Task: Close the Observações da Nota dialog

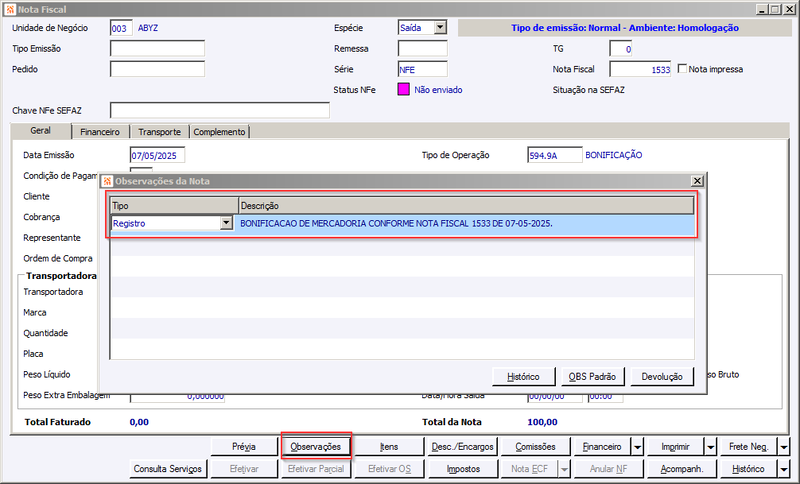Action: tap(697, 181)
